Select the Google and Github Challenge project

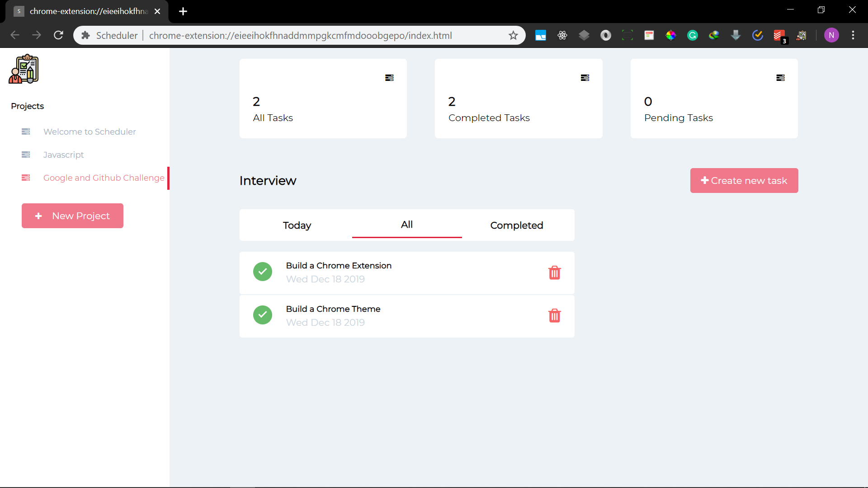tap(104, 178)
